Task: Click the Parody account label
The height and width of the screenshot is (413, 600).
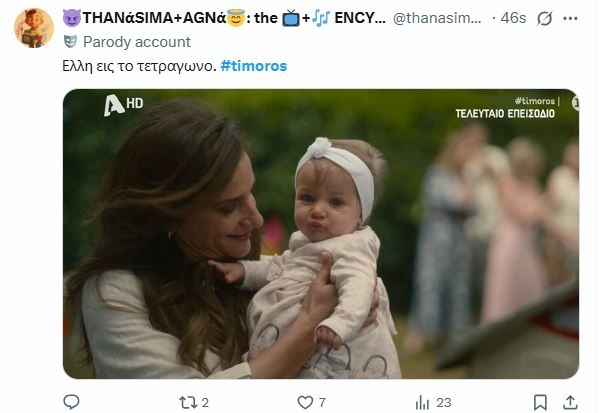Action: [137, 42]
